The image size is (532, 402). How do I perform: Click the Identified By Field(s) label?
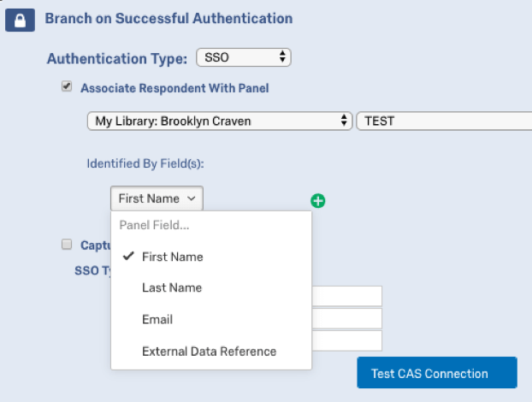145,163
